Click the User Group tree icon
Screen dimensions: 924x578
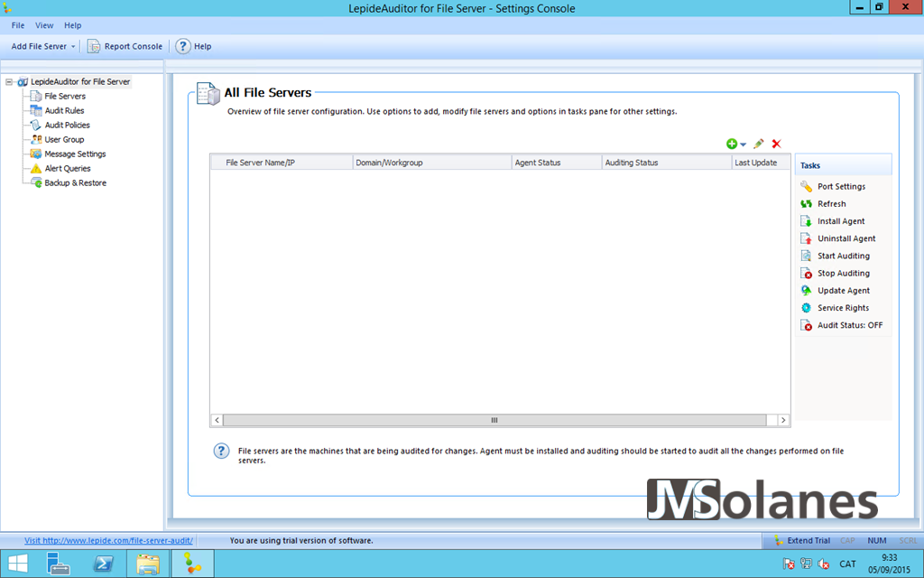(x=36, y=139)
